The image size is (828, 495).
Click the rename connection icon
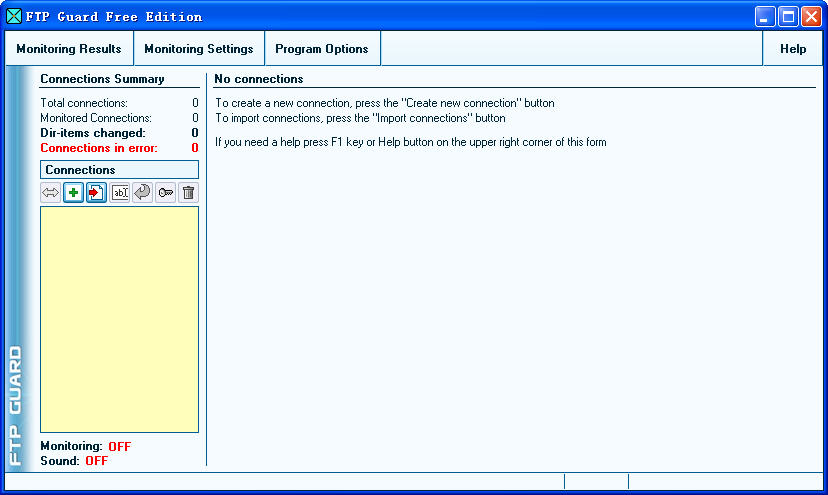point(120,193)
